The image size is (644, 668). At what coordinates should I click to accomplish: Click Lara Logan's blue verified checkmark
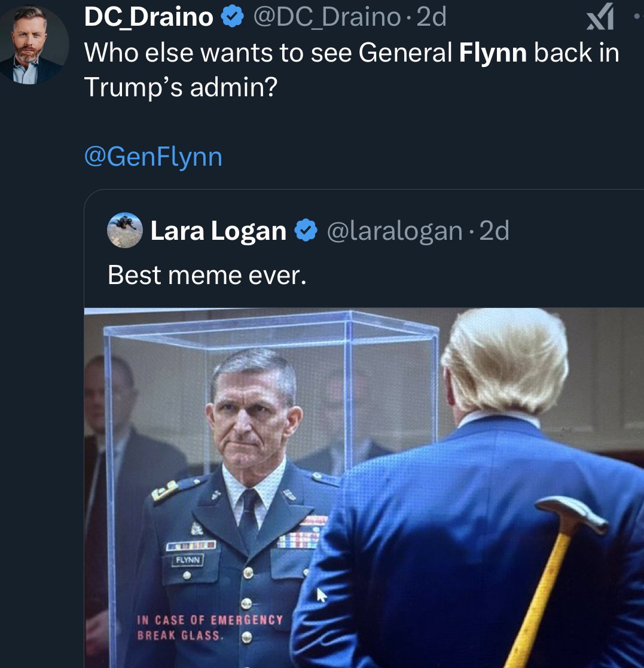307,231
